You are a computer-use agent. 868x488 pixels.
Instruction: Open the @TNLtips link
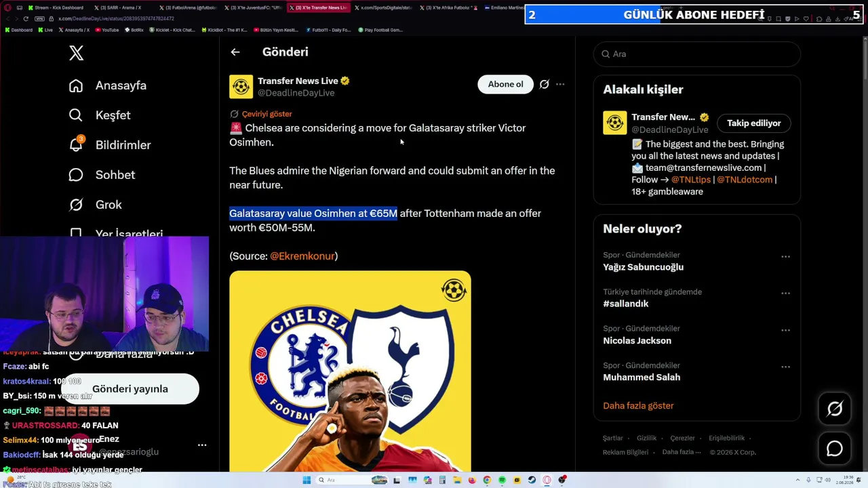691,180
